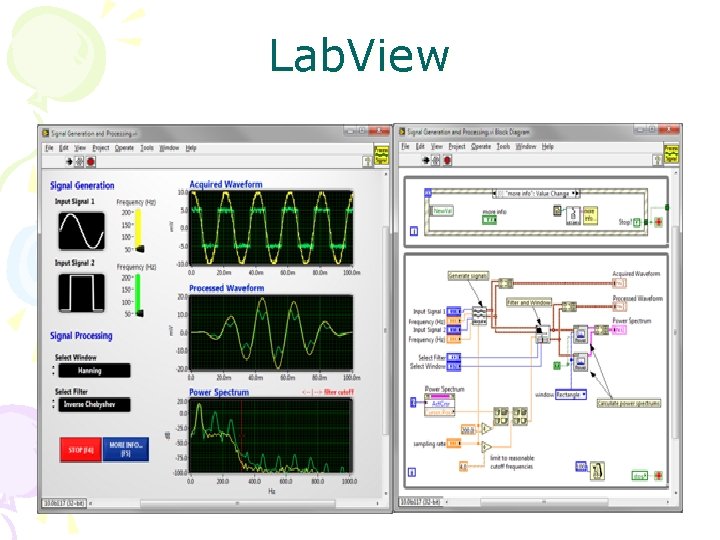Click the Run arrow in the Block Diagram toolbar
The height and width of the screenshot is (540, 720).
click(x=426, y=160)
